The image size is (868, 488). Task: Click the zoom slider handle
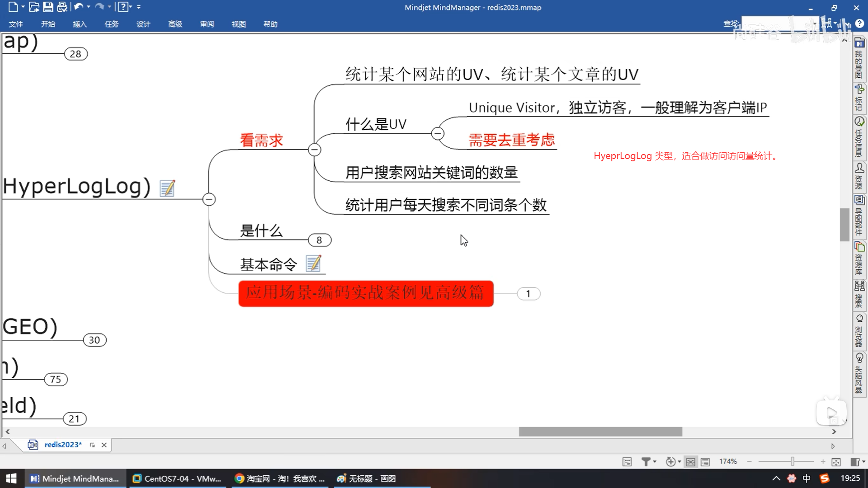792,461
